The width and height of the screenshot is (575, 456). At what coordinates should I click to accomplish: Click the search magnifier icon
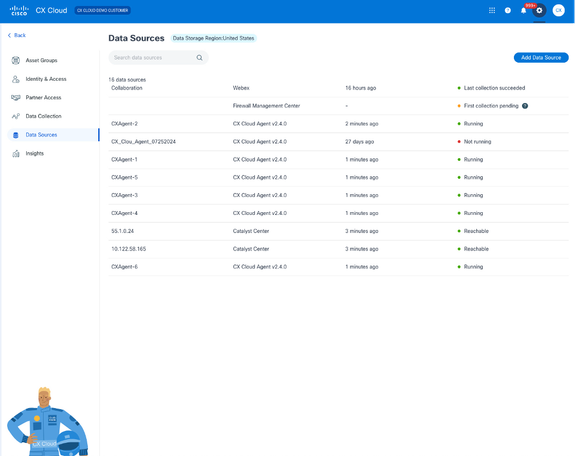[199, 58]
